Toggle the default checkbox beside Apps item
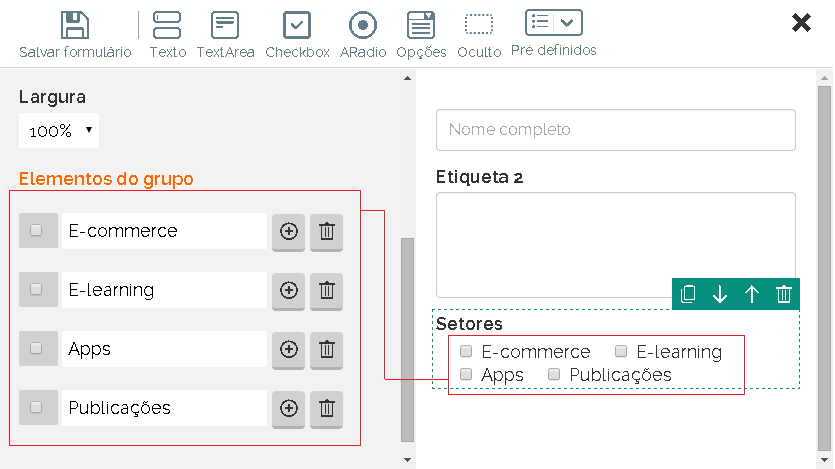The width and height of the screenshot is (835, 469). tap(37, 349)
